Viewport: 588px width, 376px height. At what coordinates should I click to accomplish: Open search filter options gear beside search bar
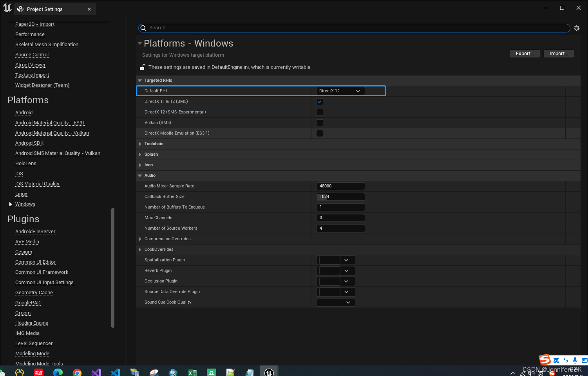point(577,28)
